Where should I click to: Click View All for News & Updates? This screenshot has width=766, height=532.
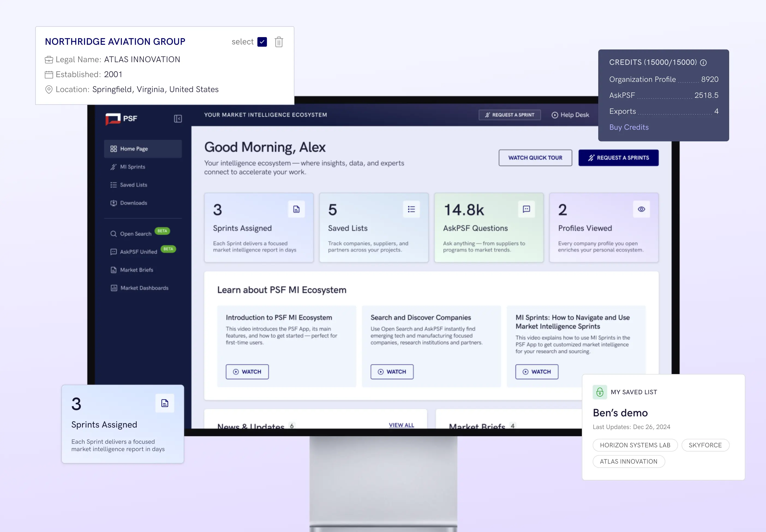tap(401, 425)
